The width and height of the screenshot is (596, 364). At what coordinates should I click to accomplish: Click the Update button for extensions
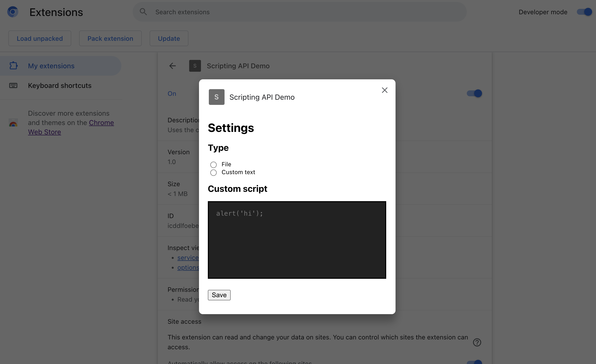coord(169,38)
